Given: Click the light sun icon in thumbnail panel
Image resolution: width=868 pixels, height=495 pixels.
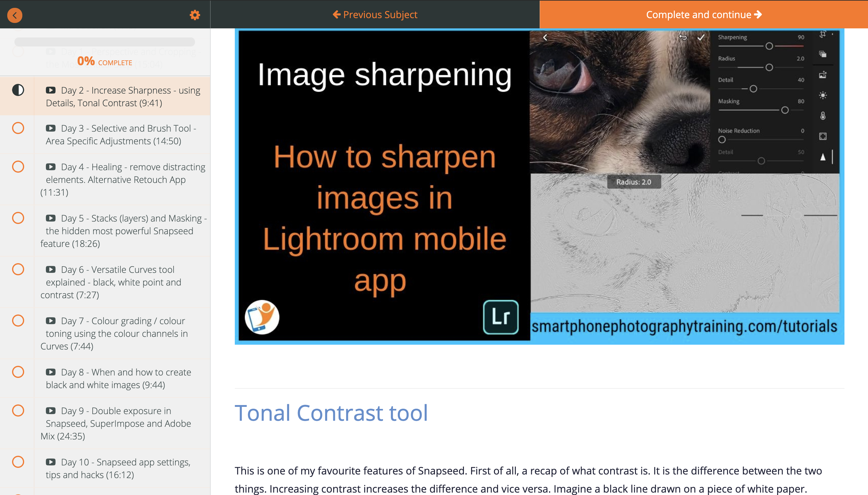Looking at the screenshot, I should (823, 95).
